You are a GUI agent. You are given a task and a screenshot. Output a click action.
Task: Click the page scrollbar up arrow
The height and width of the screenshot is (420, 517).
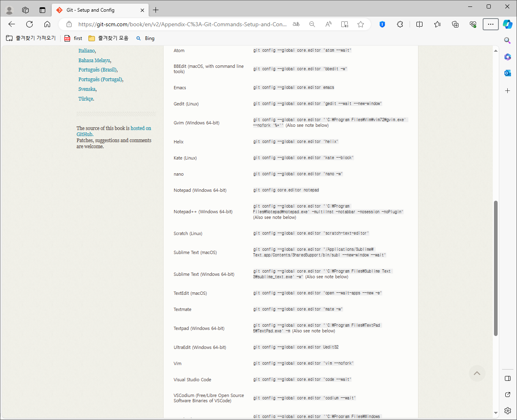point(496,50)
